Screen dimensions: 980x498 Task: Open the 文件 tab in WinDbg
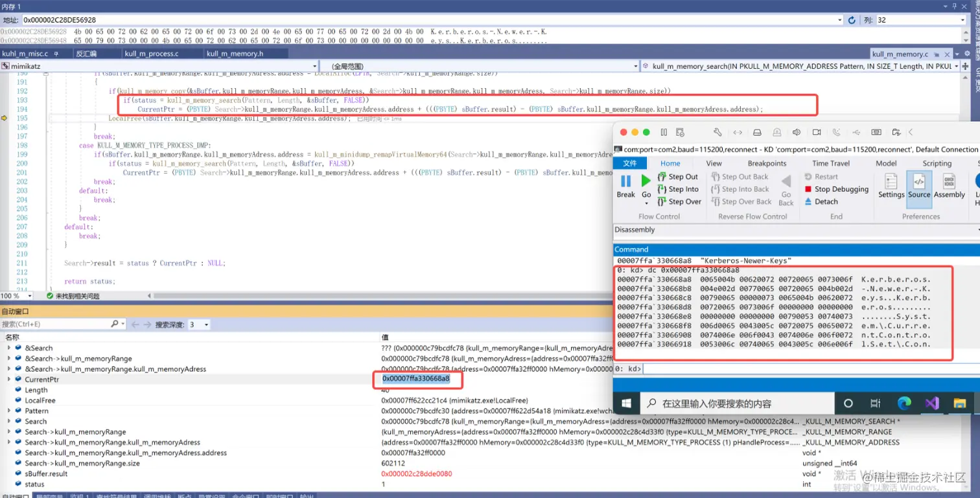pyautogui.click(x=629, y=163)
